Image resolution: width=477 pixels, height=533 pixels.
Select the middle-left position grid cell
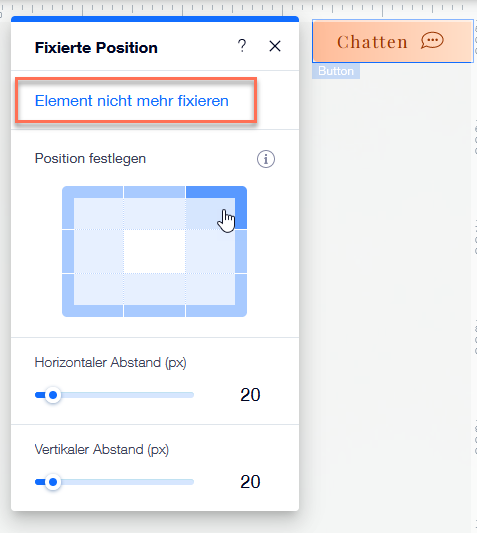click(x=92, y=252)
